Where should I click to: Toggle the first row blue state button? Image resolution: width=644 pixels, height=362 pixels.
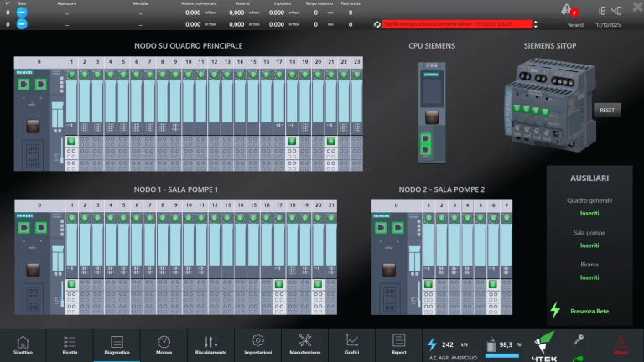coord(23,13)
